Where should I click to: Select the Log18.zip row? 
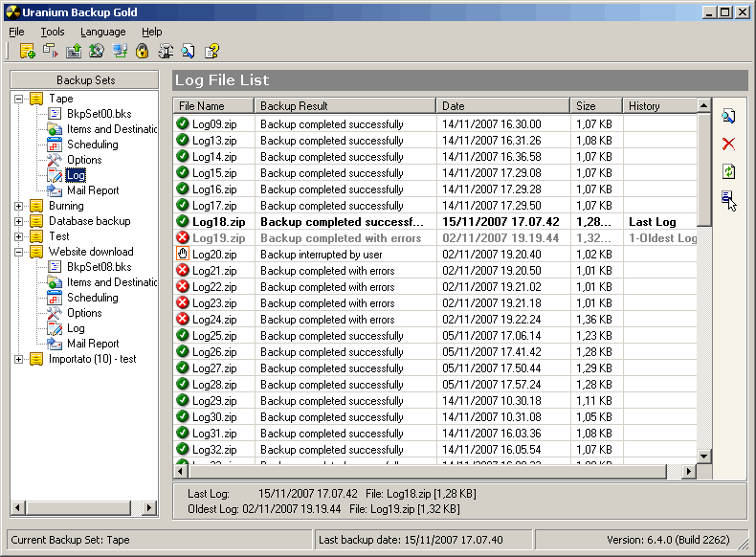435,222
